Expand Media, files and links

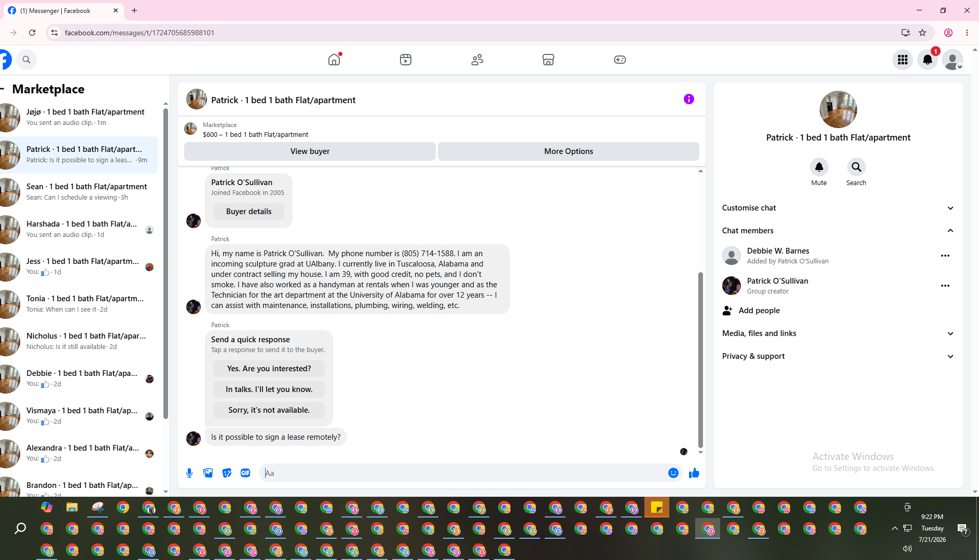coord(838,333)
